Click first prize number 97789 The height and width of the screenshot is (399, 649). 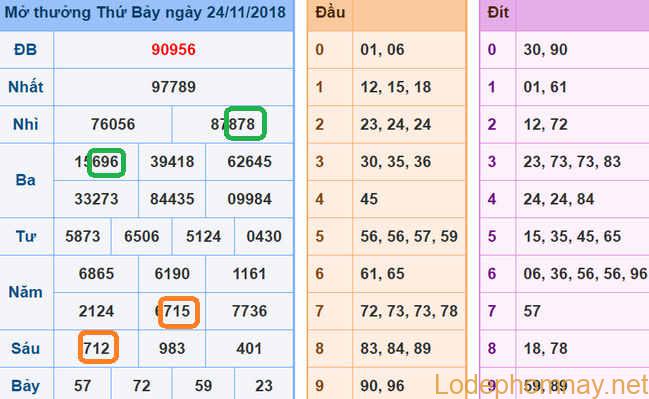pyautogui.click(x=173, y=87)
